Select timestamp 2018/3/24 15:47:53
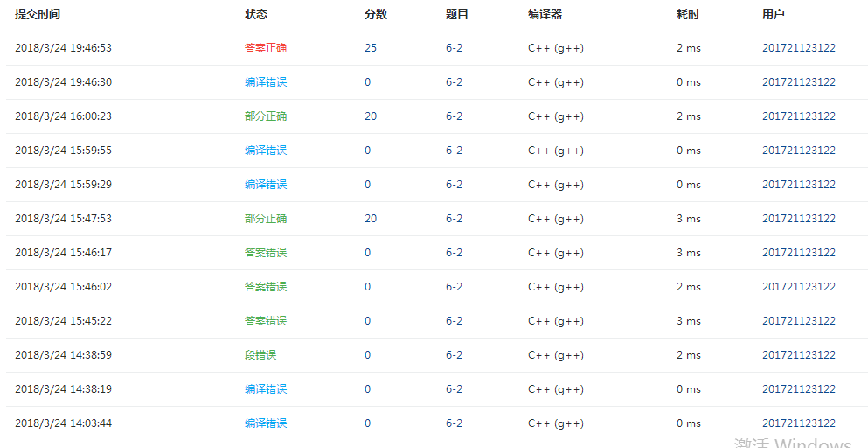Image resolution: width=868 pixels, height=448 pixels. click(x=63, y=219)
